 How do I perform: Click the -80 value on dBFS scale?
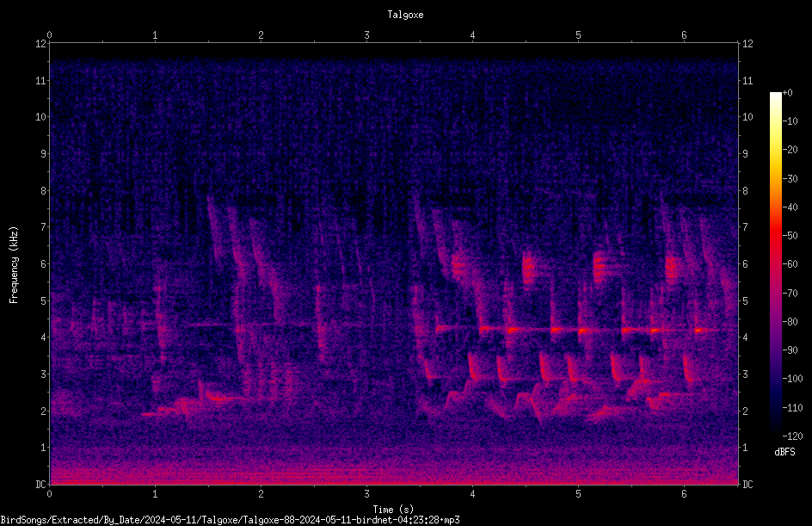coord(790,321)
